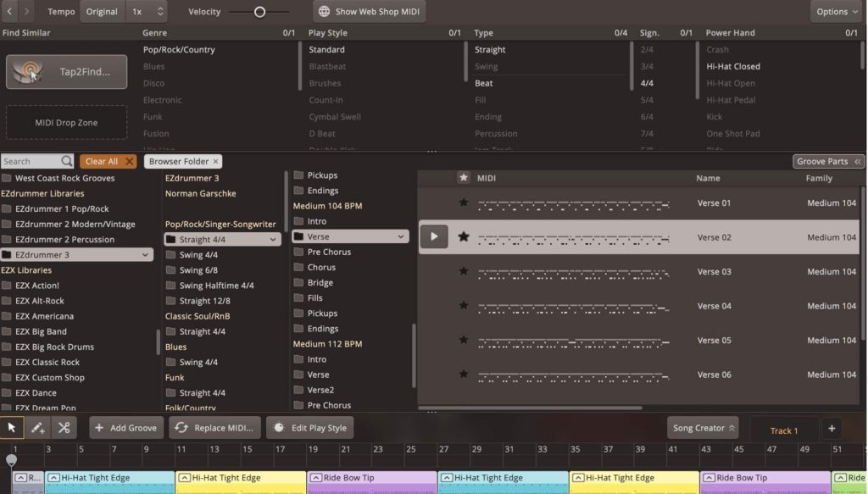Click the Replace MIDI button
This screenshot has height=494, width=868.
[214, 428]
